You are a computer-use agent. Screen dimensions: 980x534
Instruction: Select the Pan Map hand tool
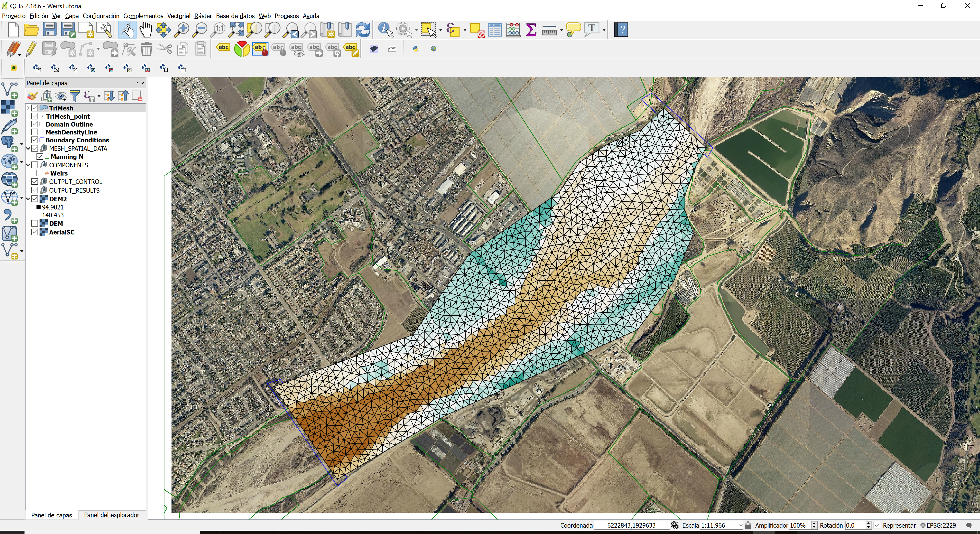145,30
